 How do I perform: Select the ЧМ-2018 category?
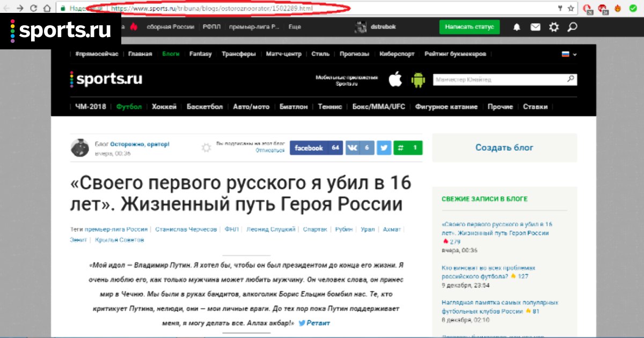[x=91, y=107]
